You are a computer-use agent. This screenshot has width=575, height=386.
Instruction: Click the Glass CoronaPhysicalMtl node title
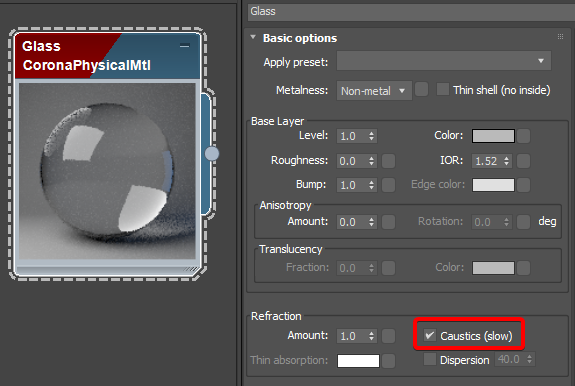(87, 56)
